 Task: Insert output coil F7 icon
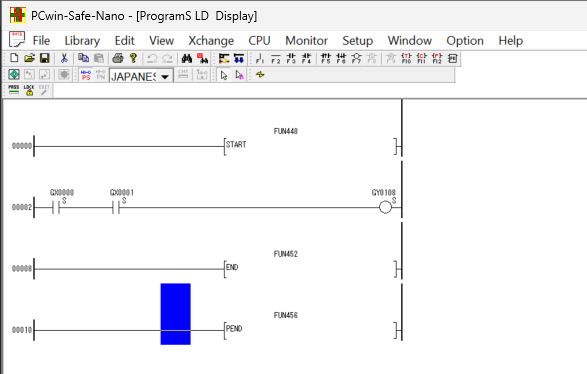click(356, 58)
